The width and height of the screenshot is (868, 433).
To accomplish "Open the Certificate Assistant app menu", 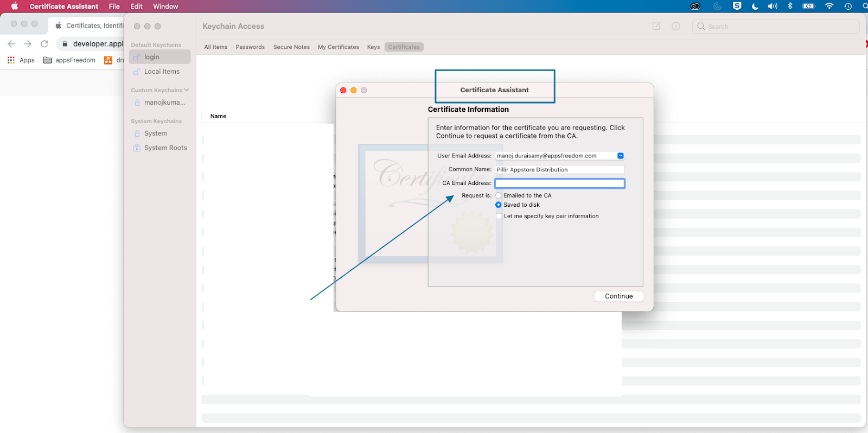I will coord(64,6).
